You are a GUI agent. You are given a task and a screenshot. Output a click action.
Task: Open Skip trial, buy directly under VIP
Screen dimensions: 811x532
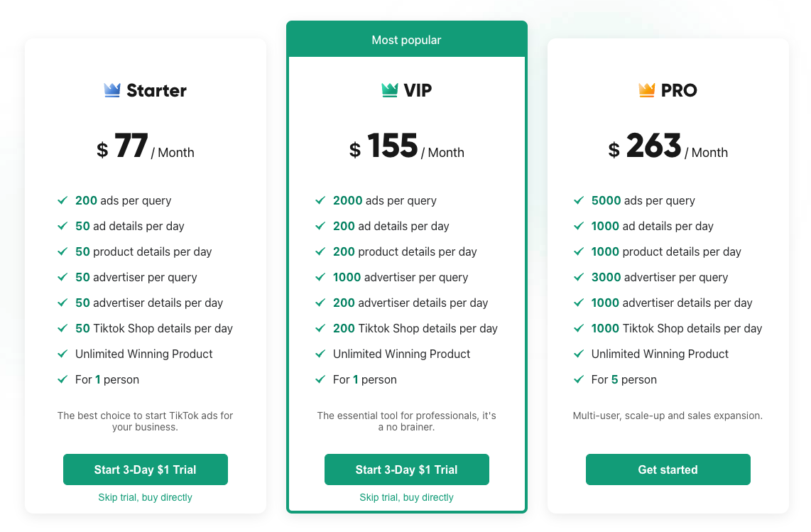pos(406,497)
